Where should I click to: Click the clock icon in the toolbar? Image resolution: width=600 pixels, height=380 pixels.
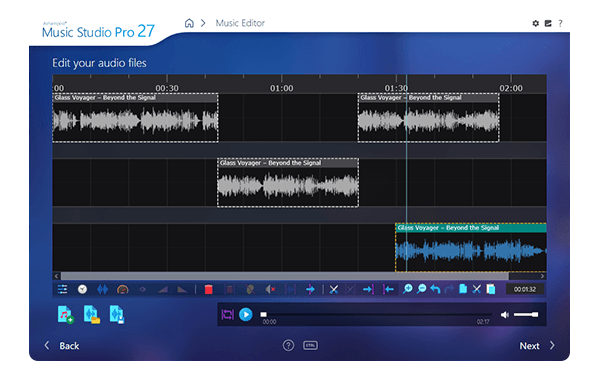pyautogui.click(x=82, y=289)
